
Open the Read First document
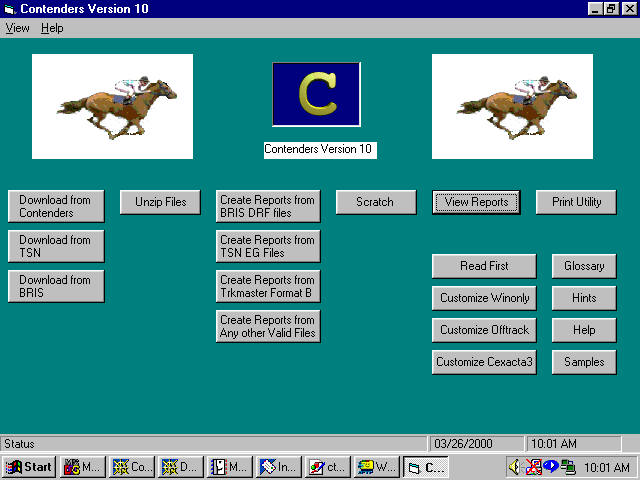[484, 266]
